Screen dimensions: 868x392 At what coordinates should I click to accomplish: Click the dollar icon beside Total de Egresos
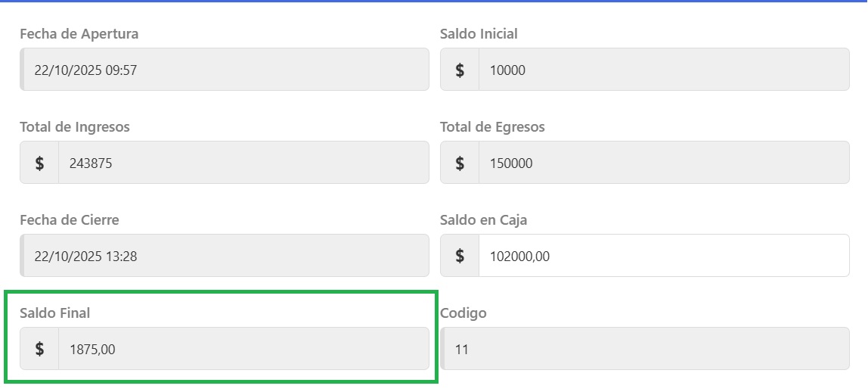pos(460,163)
